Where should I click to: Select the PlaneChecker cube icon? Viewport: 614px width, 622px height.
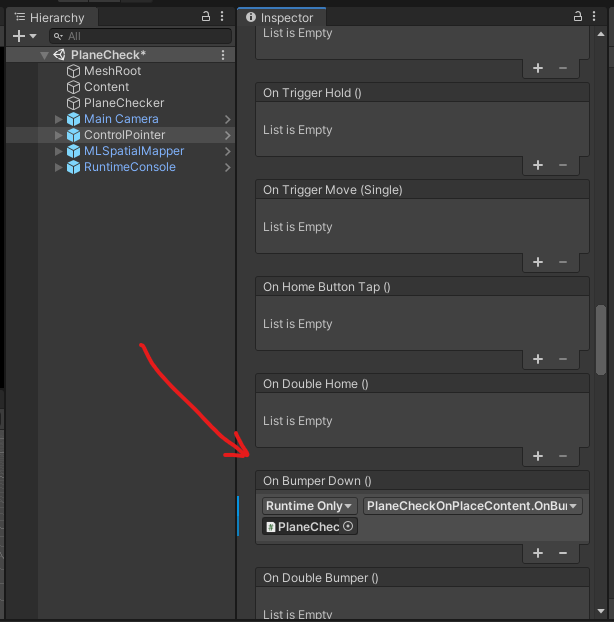(x=73, y=103)
